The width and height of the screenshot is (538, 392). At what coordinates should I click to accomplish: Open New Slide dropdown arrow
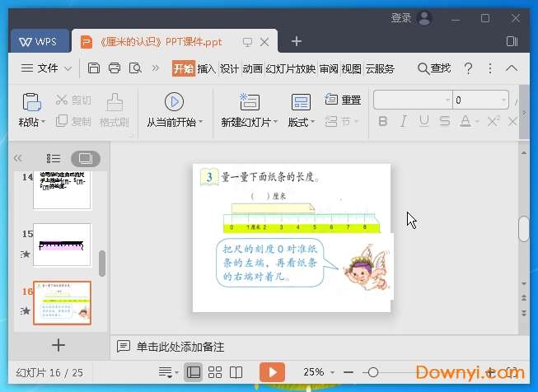pyautogui.click(x=275, y=122)
